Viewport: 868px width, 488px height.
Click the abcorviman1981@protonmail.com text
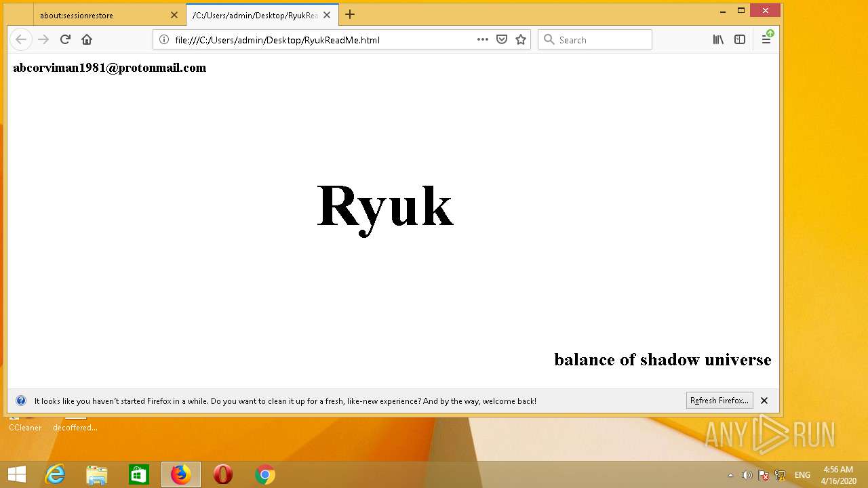pos(110,68)
